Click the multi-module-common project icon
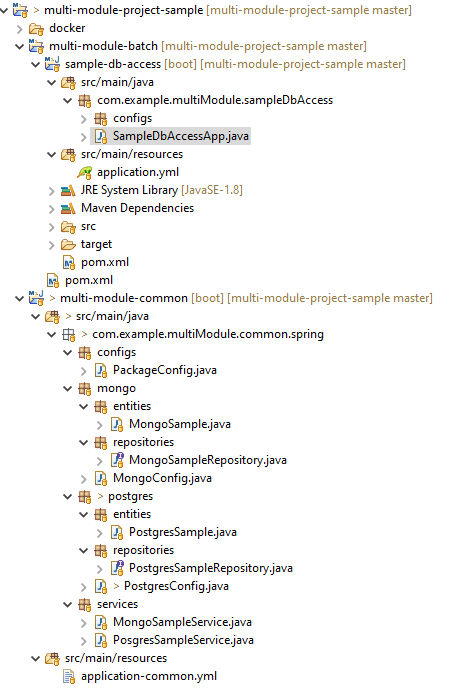The image size is (460, 688). 36,298
